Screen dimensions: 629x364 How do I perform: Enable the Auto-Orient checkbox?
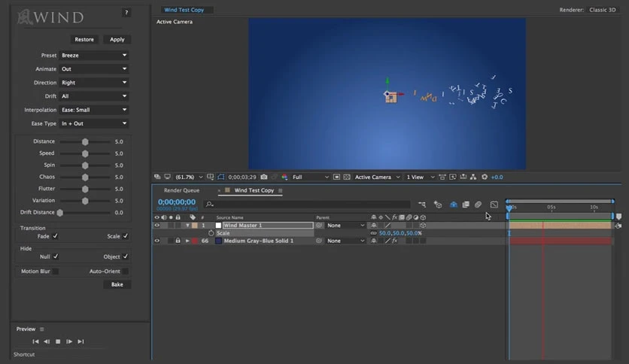[126, 271]
